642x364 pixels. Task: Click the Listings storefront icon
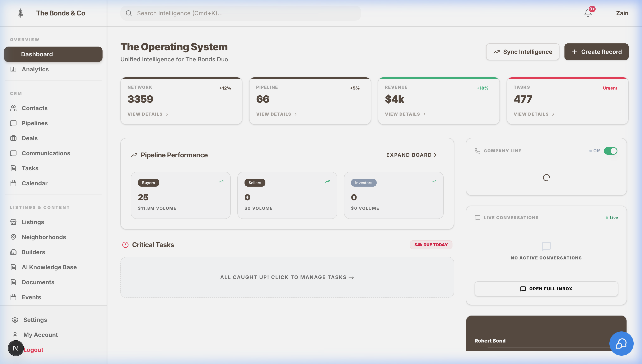pos(13,222)
